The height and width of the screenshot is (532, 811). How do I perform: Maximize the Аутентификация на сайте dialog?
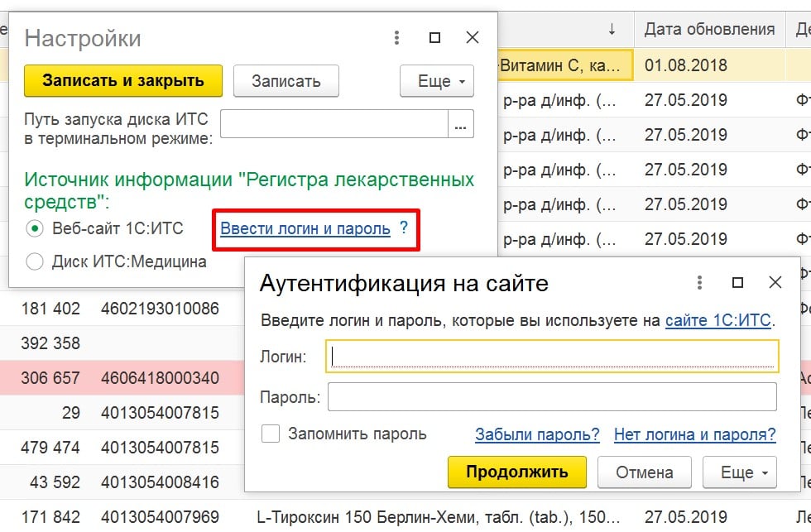click(x=738, y=283)
